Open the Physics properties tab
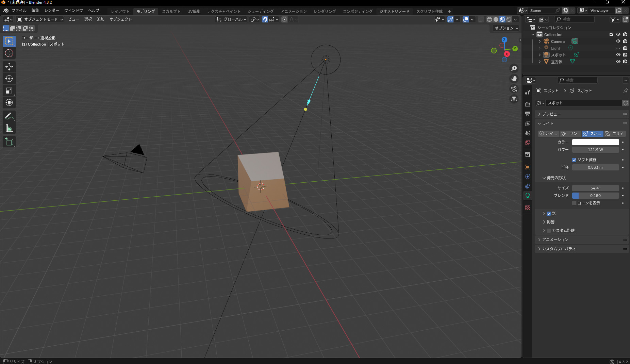Screen dimensions: 630x364 [528, 176]
